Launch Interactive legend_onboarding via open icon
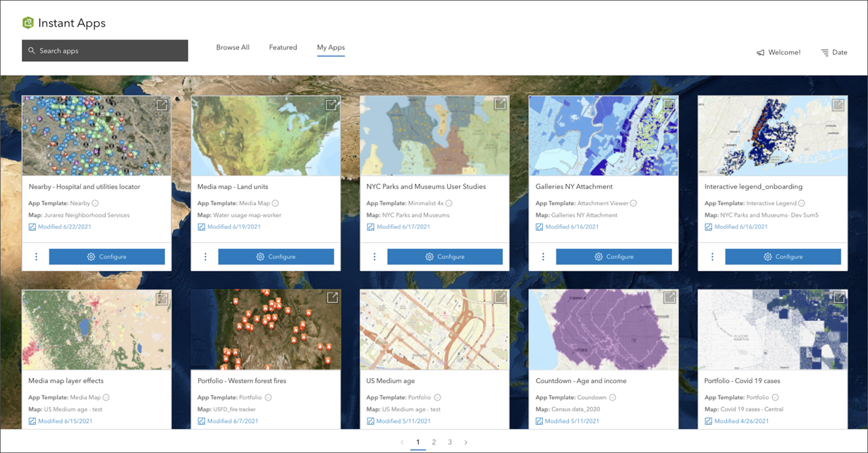This screenshot has width=868, height=453. click(838, 104)
